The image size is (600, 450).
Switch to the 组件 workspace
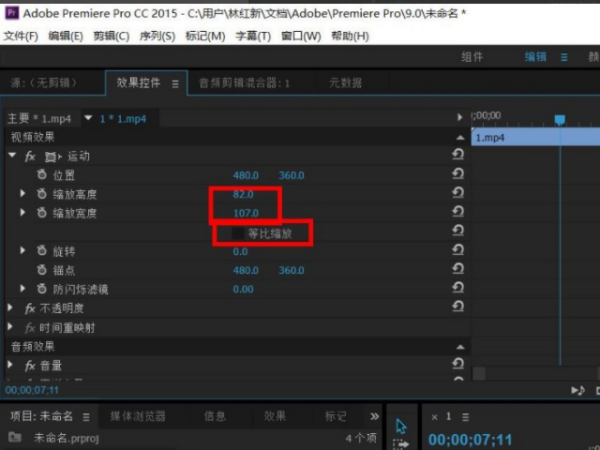(472, 57)
